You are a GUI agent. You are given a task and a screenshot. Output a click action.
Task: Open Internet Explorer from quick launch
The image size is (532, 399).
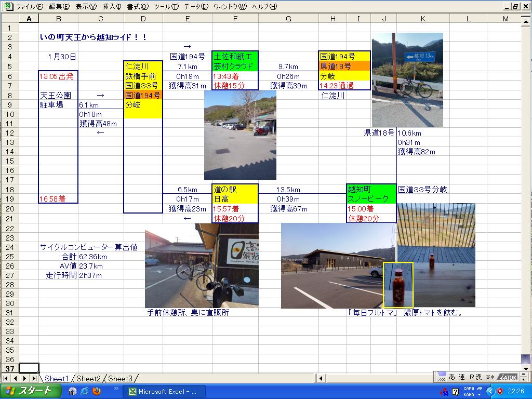pyautogui.click(x=84, y=391)
